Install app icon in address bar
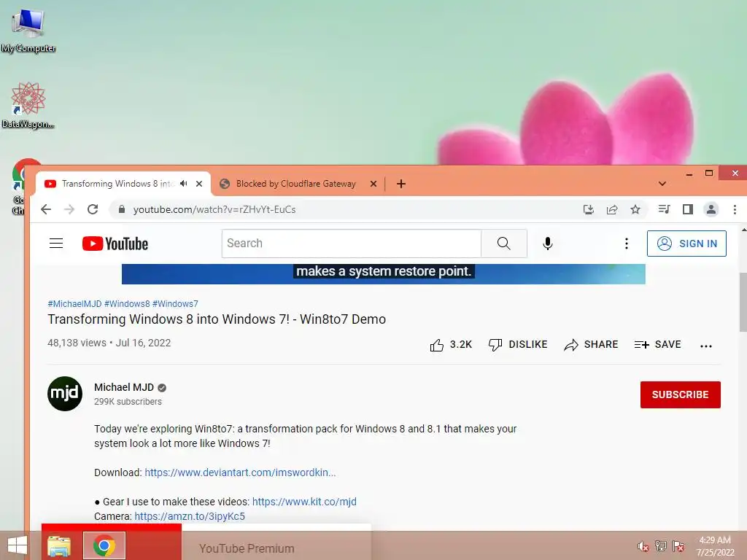This screenshot has width=747, height=560. [589, 209]
